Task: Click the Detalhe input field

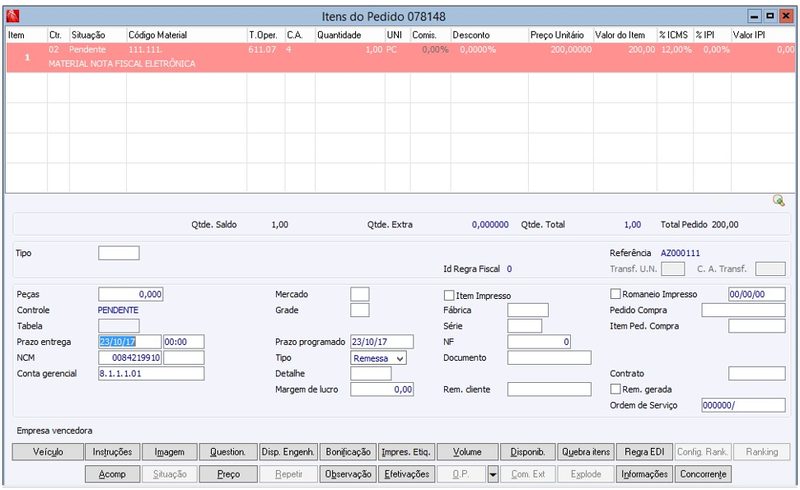Action: pos(371,374)
